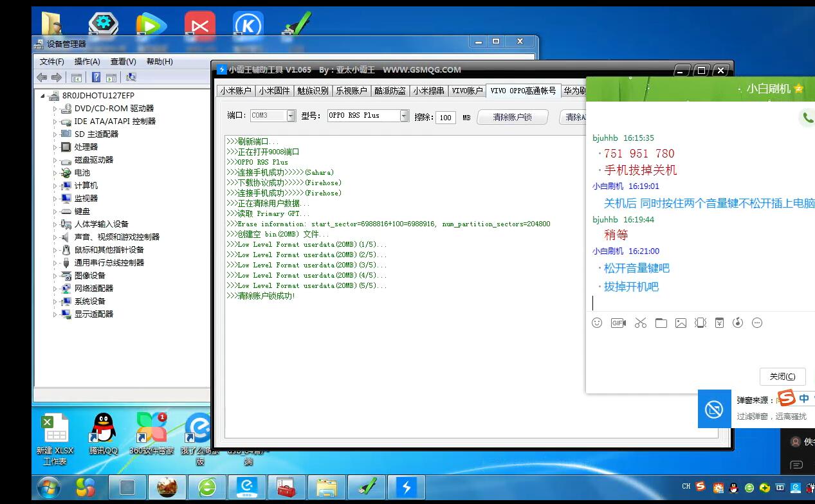Send a window shake from chat toolbar
815x504 pixels.
click(701, 323)
